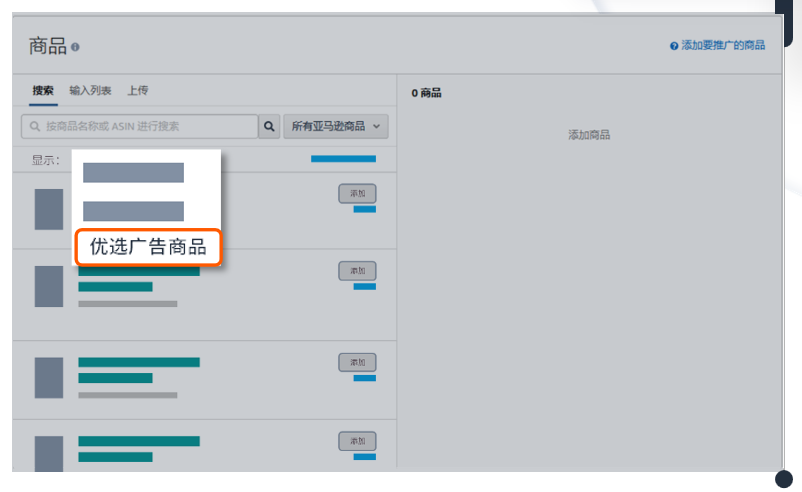The image size is (802, 492).
Task: Click the question mark help icon
Action: click(x=674, y=46)
